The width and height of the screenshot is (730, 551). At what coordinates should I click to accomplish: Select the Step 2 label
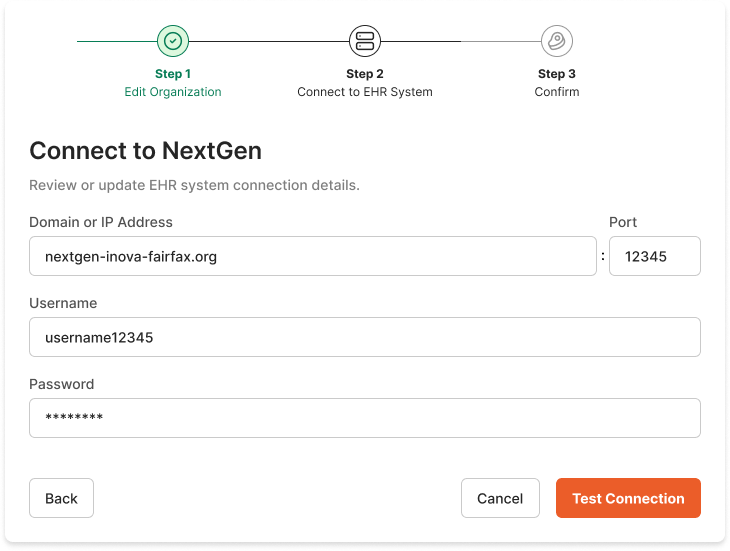tap(365, 74)
